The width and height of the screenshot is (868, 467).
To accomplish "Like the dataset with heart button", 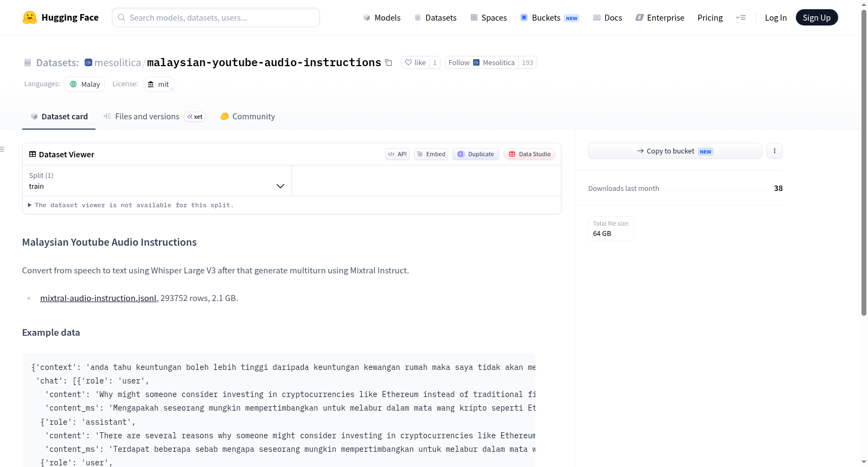I will (x=415, y=62).
